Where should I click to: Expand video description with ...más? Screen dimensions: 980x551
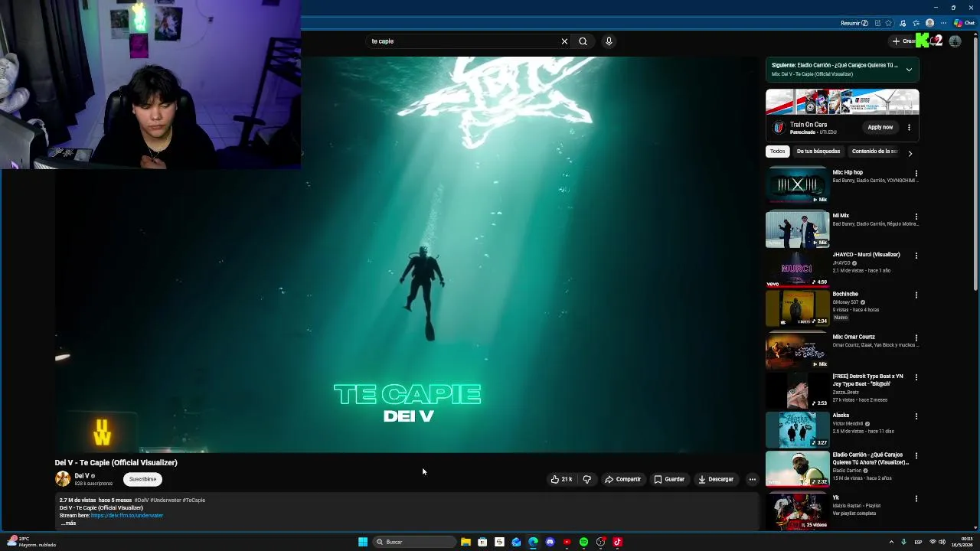69,523
